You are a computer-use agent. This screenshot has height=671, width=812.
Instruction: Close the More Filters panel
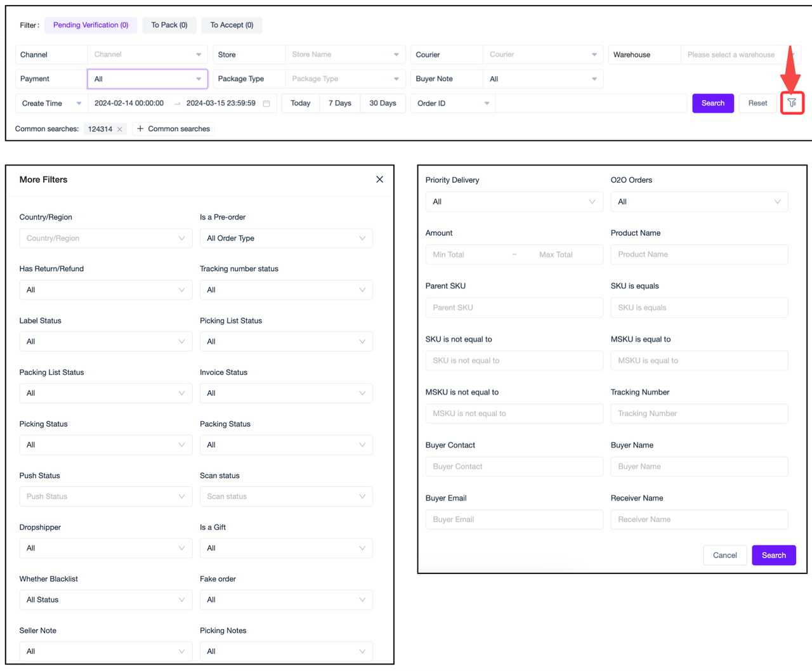point(379,179)
